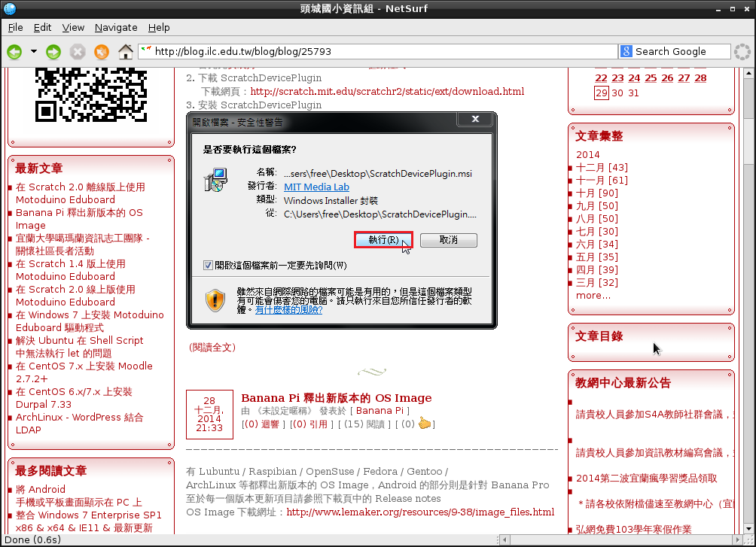Open archive 十一月 [61]

[602, 181]
